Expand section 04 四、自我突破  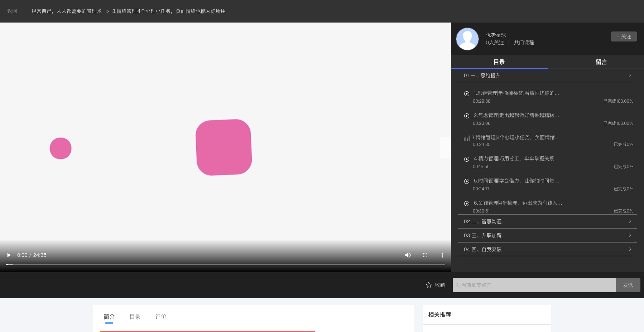(x=546, y=249)
